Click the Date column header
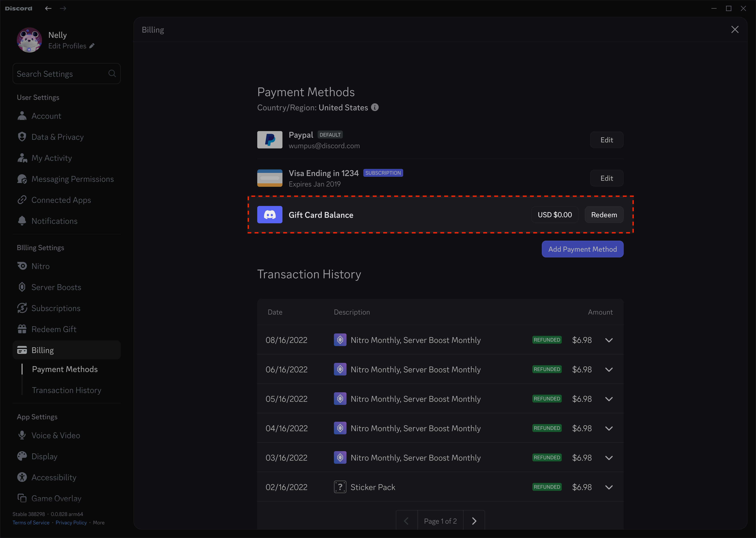Screen dimensions: 756x538 coord(275,312)
